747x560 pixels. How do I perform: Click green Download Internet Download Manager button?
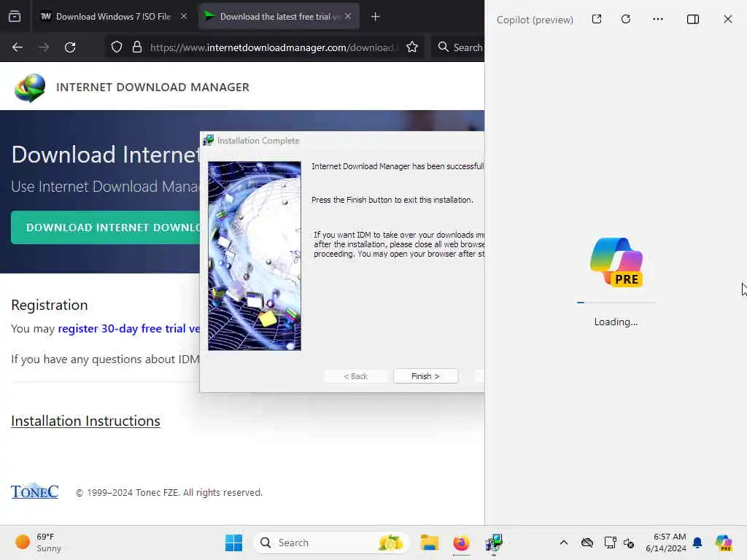click(x=106, y=227)
